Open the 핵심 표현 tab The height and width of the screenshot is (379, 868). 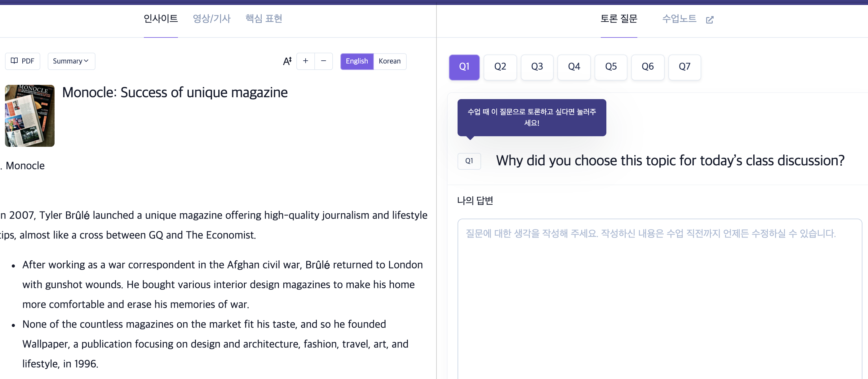point(263,19)
